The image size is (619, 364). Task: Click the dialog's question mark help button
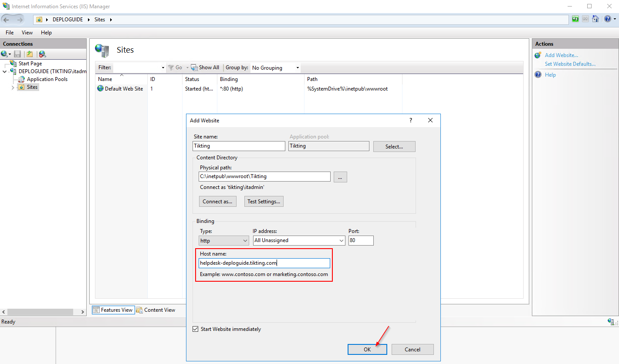pos(410,121)
